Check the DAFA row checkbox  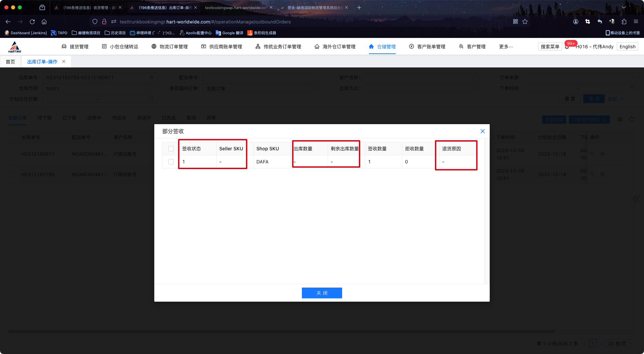pyautogui.click(x=171, y=162)
